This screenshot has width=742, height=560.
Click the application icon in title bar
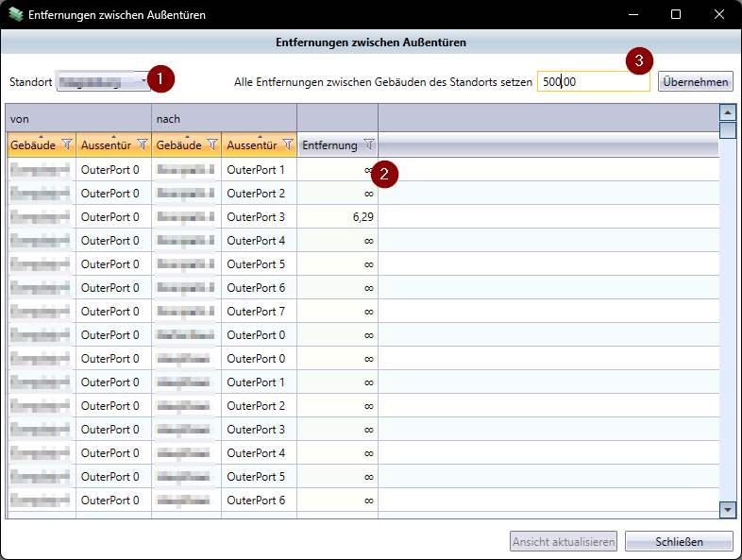[15, 15]
